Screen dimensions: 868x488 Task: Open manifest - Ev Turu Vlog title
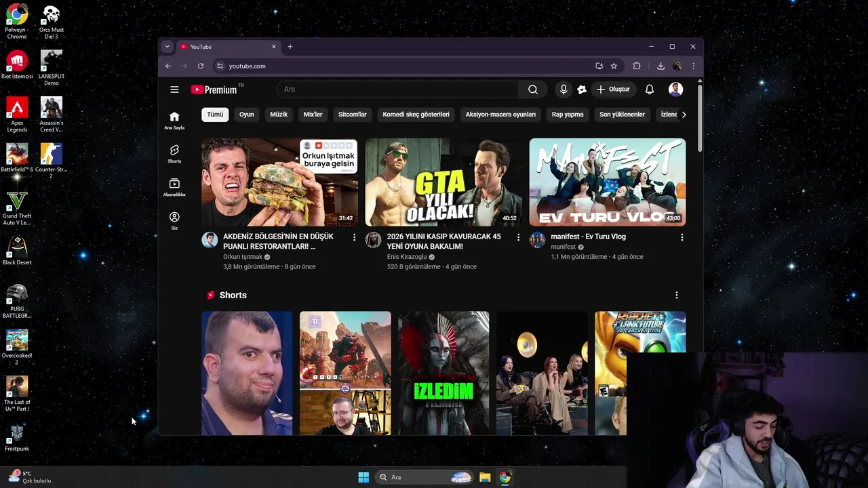[588, 237]
